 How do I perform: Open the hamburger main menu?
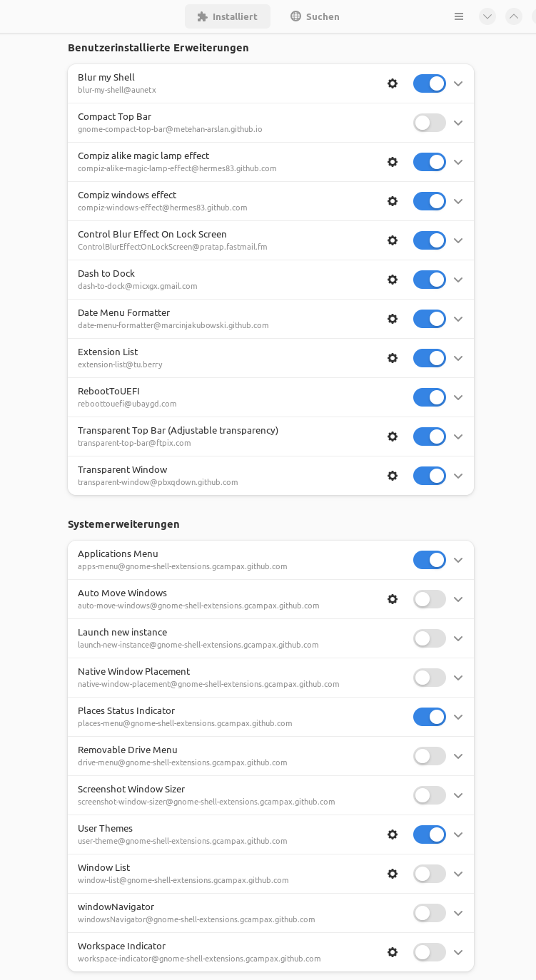pyautogui.click(x=459, y=16)
